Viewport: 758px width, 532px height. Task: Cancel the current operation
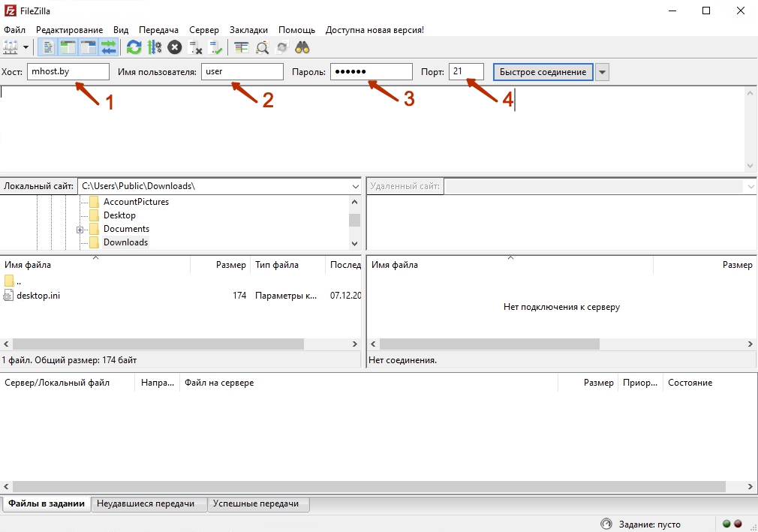pos(175,47)
